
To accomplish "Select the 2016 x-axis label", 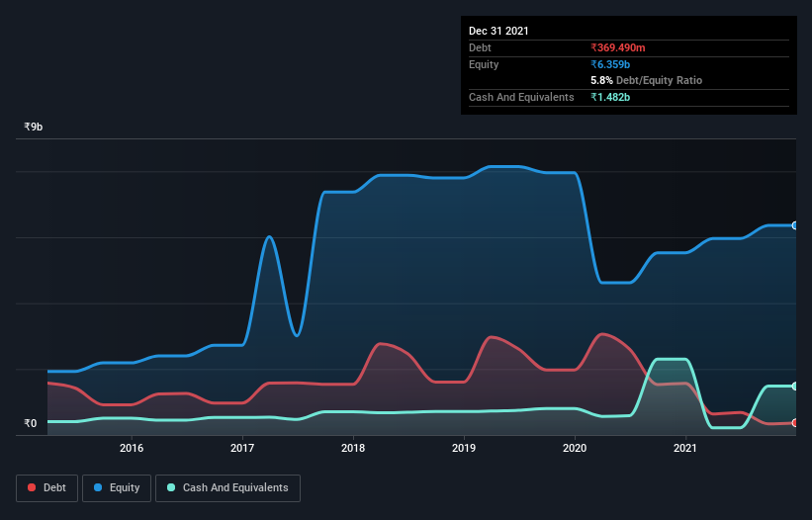I will coord(132,448).
